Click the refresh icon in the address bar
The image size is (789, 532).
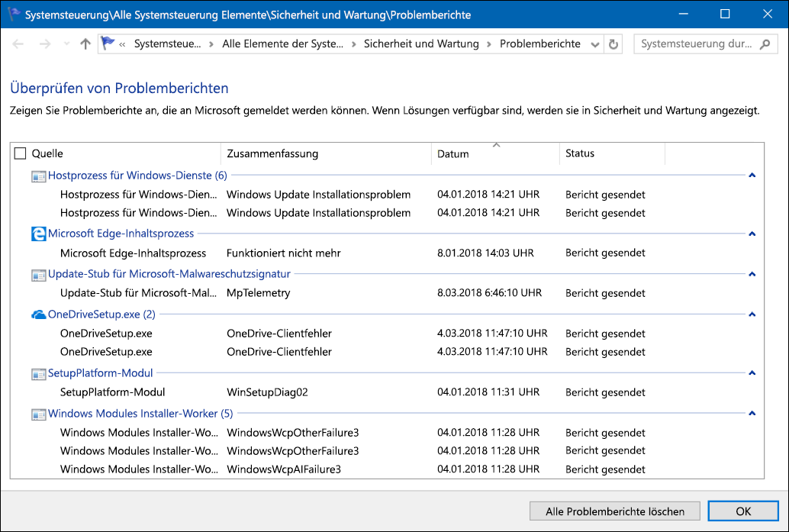[x=613, y=44]
